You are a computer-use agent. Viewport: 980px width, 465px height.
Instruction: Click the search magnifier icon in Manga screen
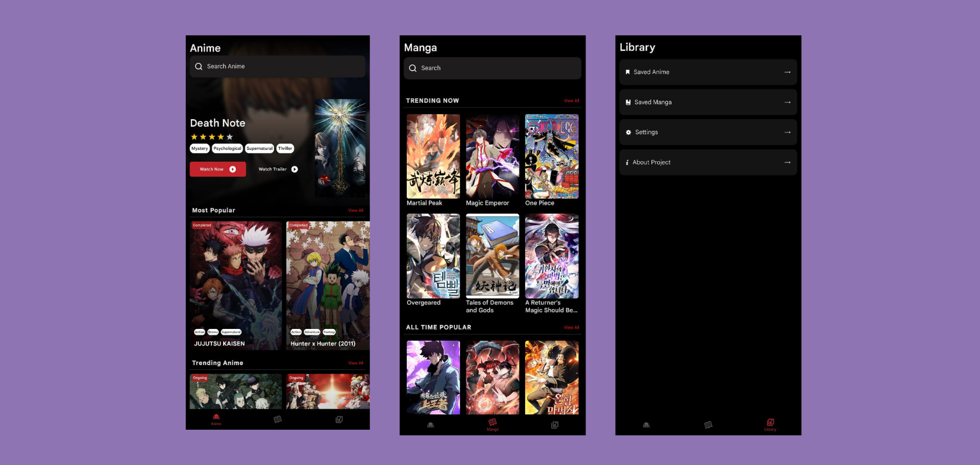[x=413, y=68]
